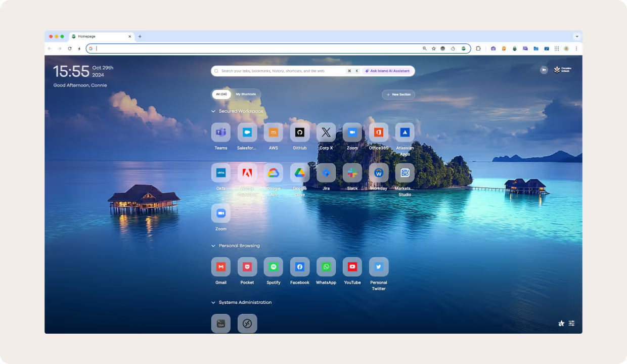Click the camera screenshot toolbar icon
This screenshot has height=364, width=627.
click(493, 49)
